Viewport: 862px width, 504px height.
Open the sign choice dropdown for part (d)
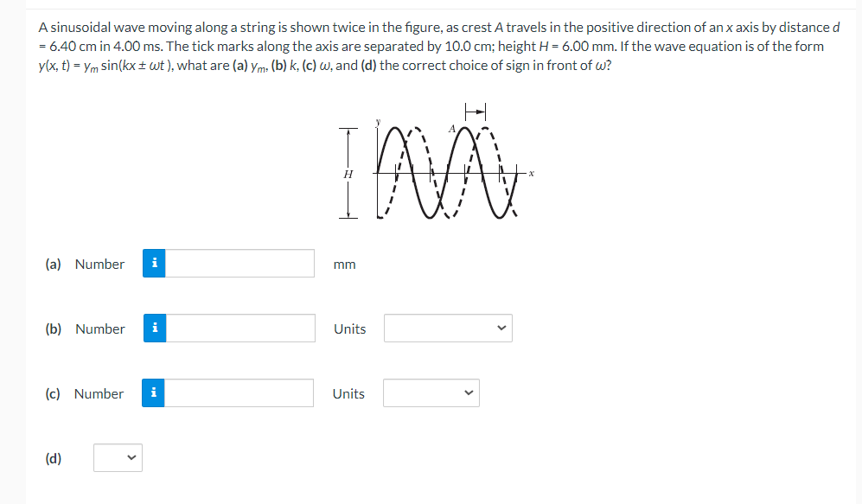(x=118, y=457)
